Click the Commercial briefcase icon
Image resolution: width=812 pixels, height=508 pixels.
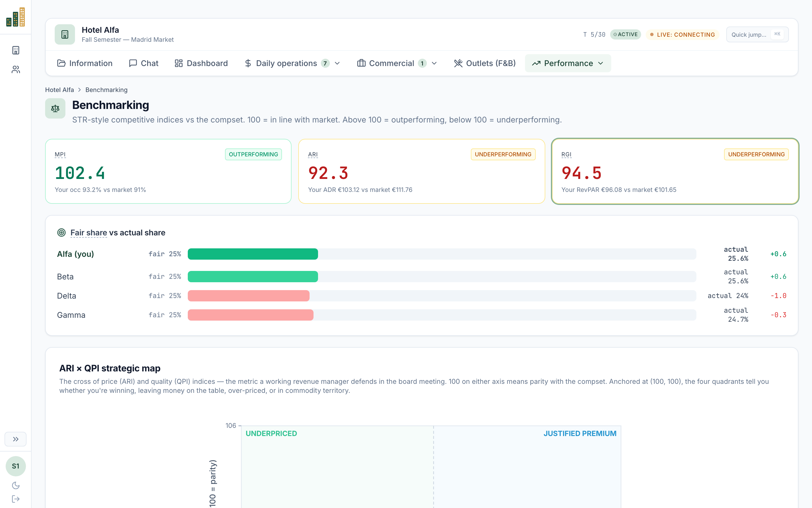[x=361, y=63]
